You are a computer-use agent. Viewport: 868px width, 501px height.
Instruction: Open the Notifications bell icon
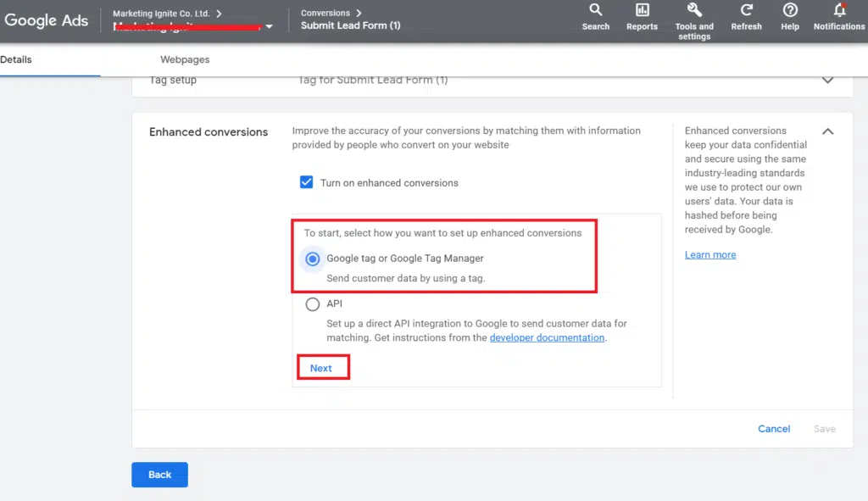click(x=839, y=11)
